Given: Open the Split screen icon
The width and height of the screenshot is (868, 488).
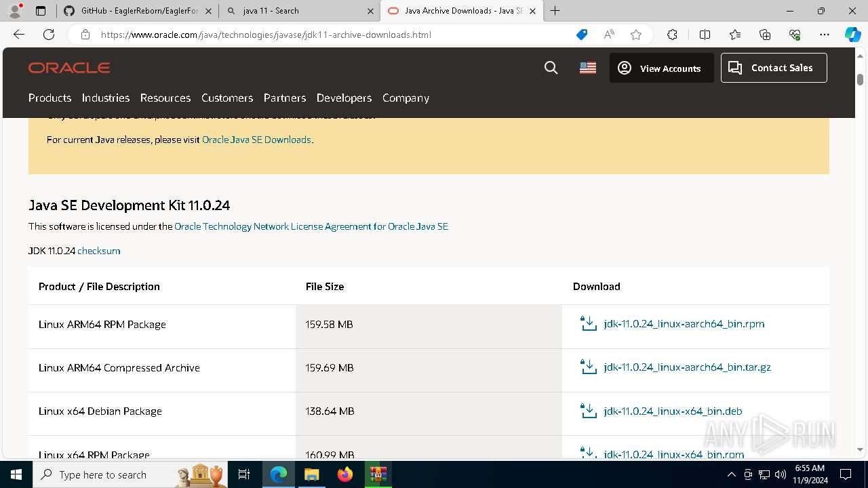Looking at the screenshot, I should [x=705, y=35].
